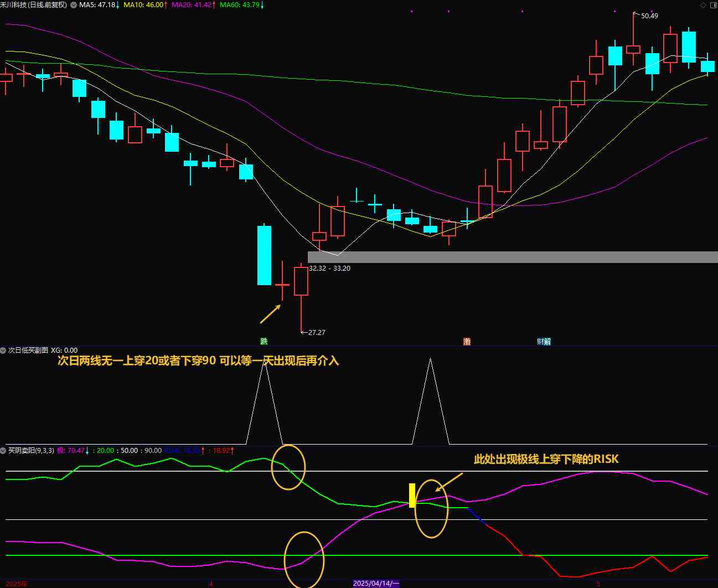Click the 50.49 high price label
718x588 pixels.
(x=649, y=16)
